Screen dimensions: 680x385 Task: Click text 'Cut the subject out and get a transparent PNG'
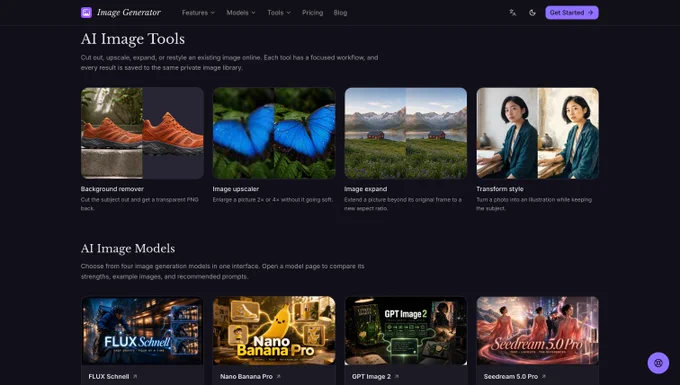pyautogui.click(x=140, y=200)
